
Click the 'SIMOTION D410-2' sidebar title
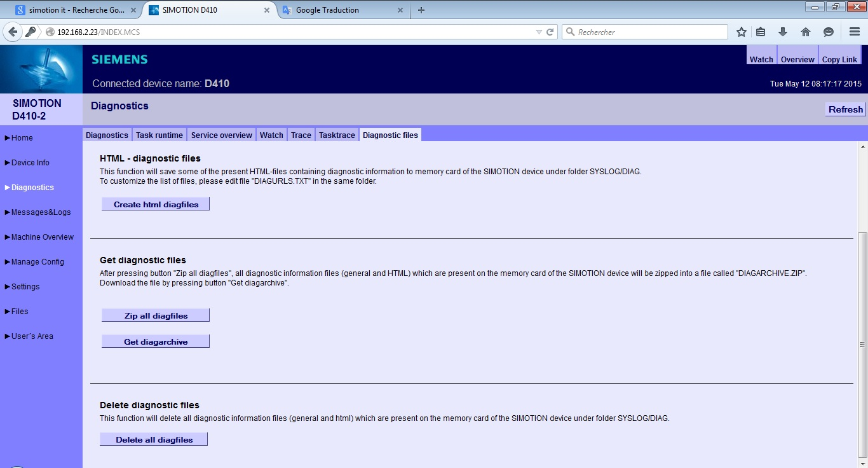[37, 109]
